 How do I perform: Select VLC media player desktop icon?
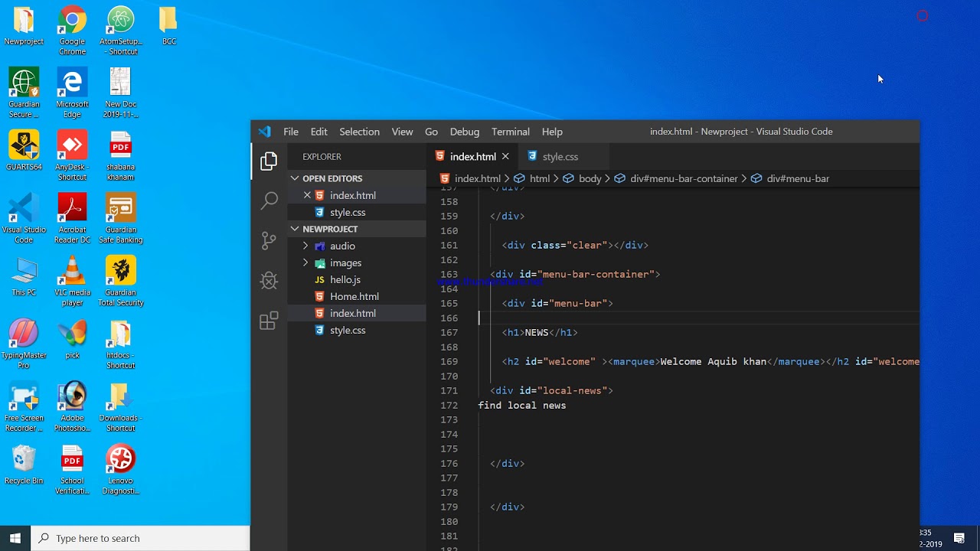(x=72, y=282)
